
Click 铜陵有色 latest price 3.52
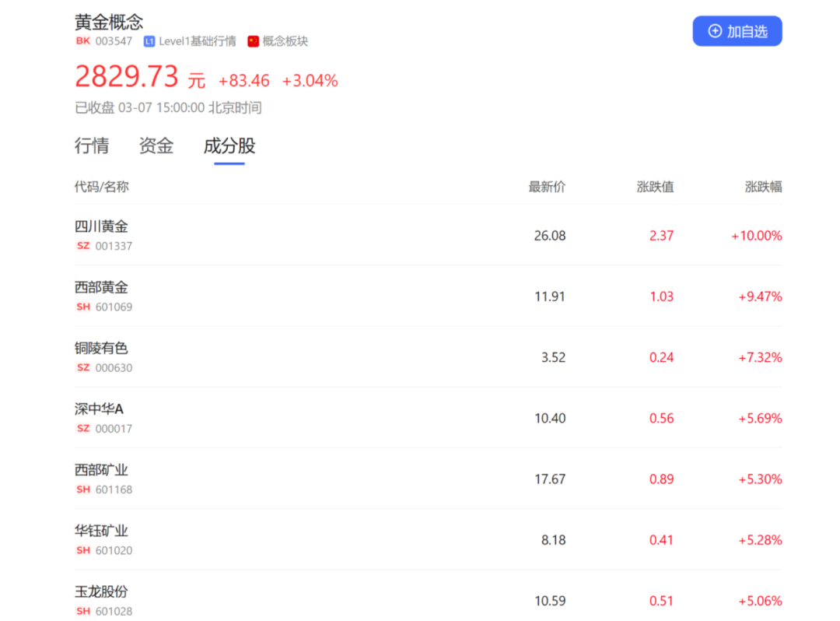pos(554,357)
